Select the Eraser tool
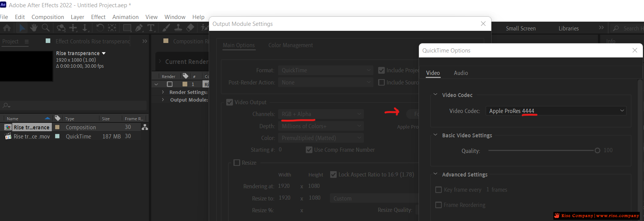 (x=190, y=28)
